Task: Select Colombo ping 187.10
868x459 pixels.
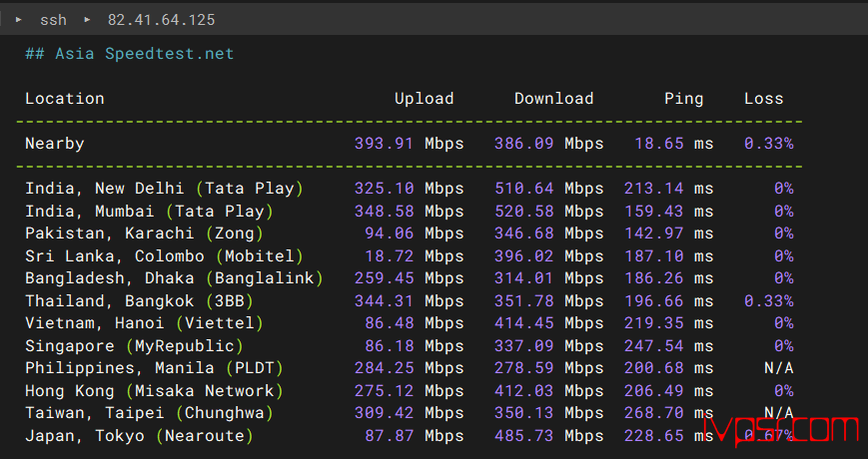Action: coord(654,256)
